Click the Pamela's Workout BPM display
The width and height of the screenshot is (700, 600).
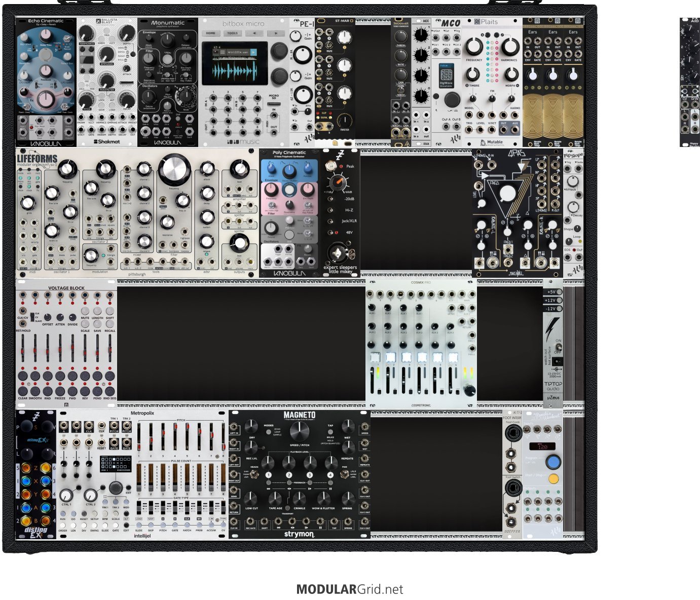pos(541,447)
